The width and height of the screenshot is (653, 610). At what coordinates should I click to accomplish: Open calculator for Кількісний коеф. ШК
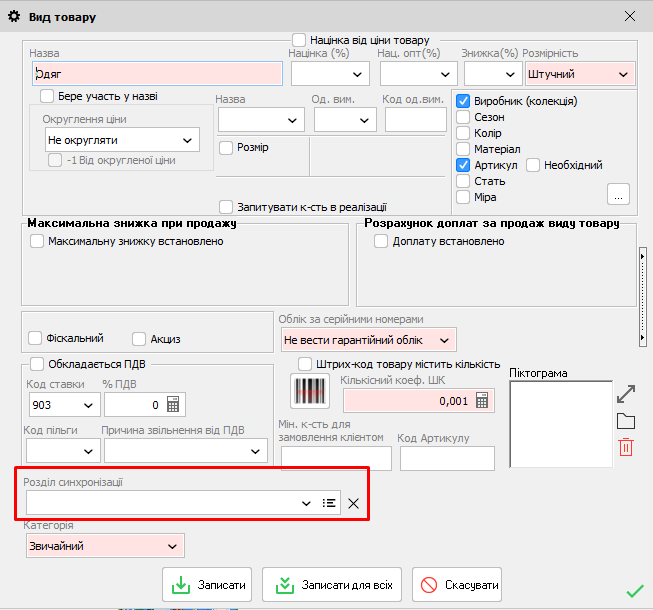(483, 400)
